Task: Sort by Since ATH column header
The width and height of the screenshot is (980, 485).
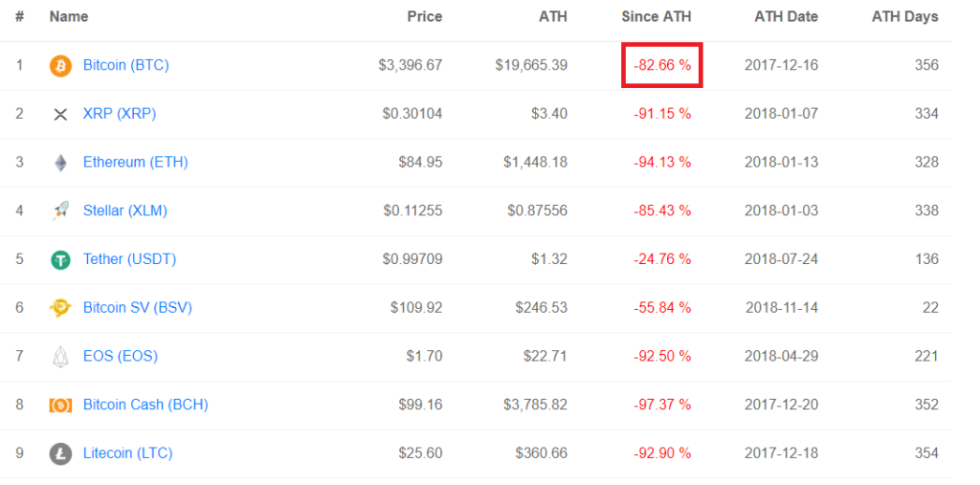Action: pos(657,17)
